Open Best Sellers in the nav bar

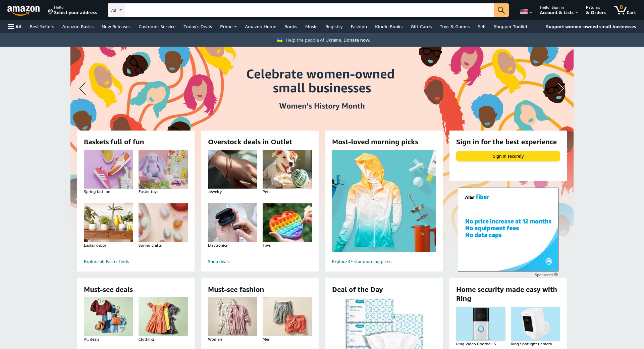(42, 27)
